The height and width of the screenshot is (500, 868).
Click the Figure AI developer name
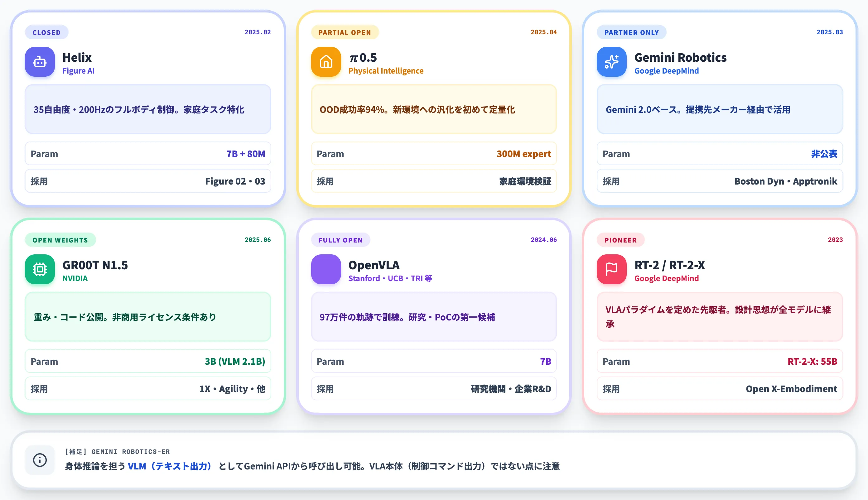click(78, 71)
